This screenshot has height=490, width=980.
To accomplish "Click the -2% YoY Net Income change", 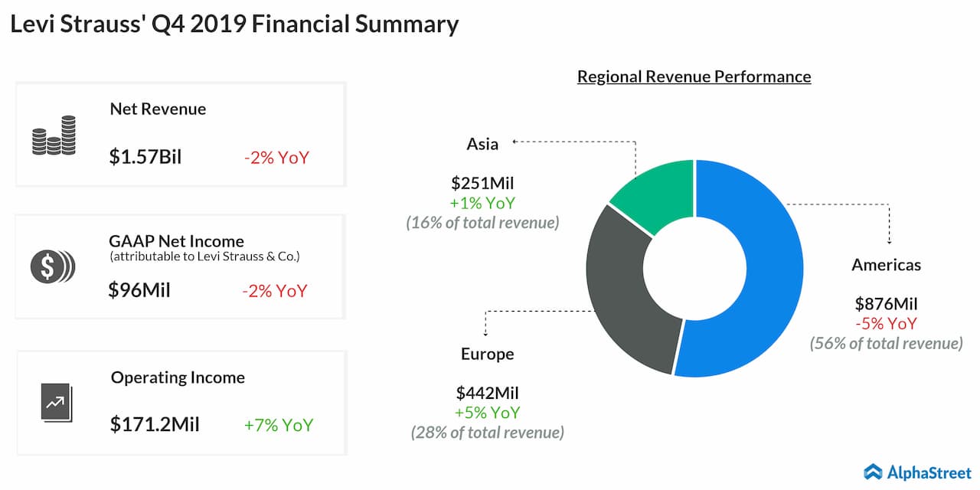I will [274, 291].
